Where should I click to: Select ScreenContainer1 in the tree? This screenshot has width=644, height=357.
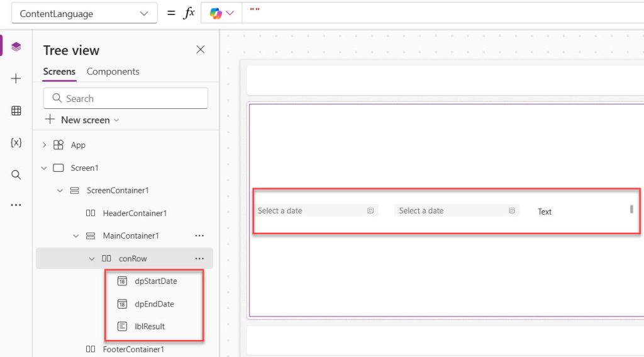click(118, 190)
